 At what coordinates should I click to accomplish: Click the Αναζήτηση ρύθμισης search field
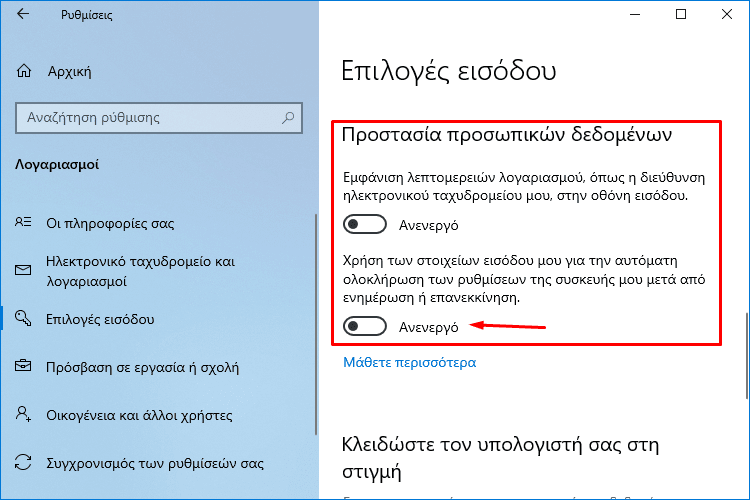pos(159,118)
